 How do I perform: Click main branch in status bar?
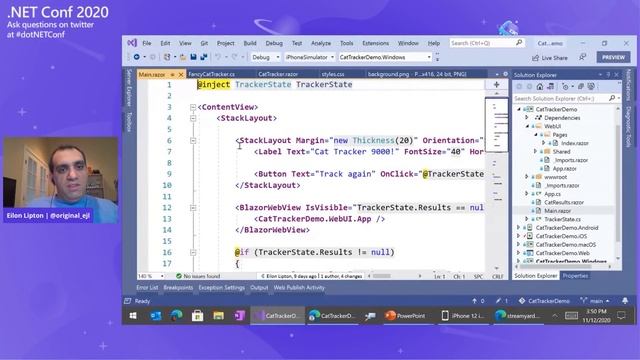[x=596, y=301]
